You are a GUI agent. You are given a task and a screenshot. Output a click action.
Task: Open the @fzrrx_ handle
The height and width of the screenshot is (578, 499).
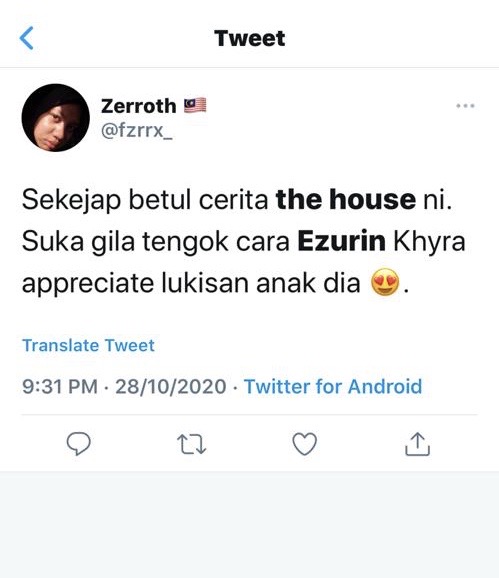point(136,130)
